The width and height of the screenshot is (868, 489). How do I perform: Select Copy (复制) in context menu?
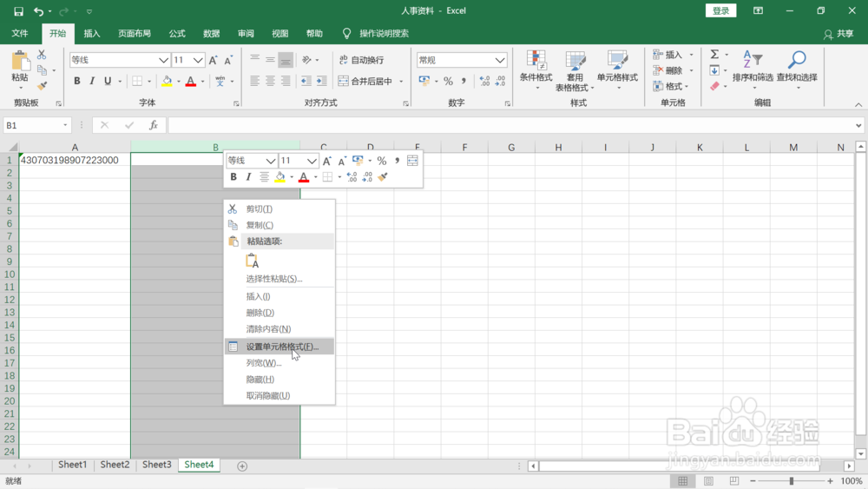coord(279,226)
